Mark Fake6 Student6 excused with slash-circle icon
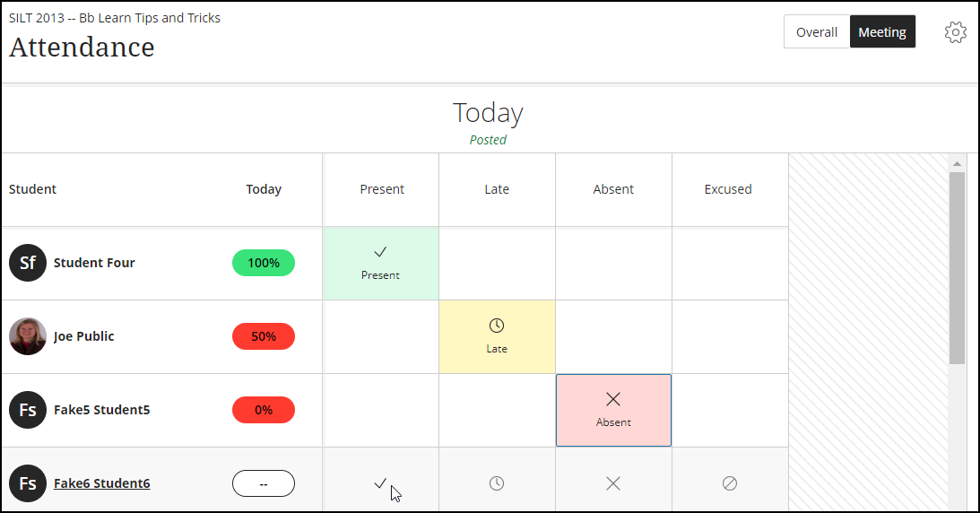Viewport: 980px width, 513px height. tap(730, 483)
